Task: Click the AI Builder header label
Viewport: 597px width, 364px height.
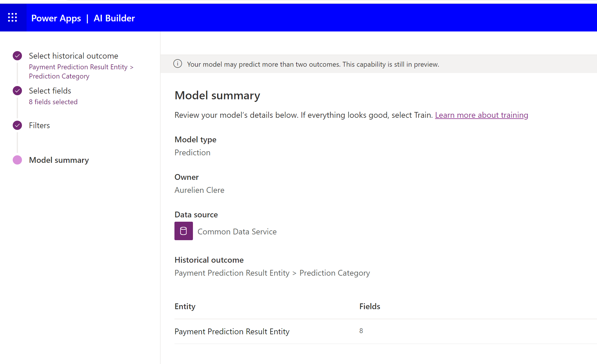Action: [114, 18]
